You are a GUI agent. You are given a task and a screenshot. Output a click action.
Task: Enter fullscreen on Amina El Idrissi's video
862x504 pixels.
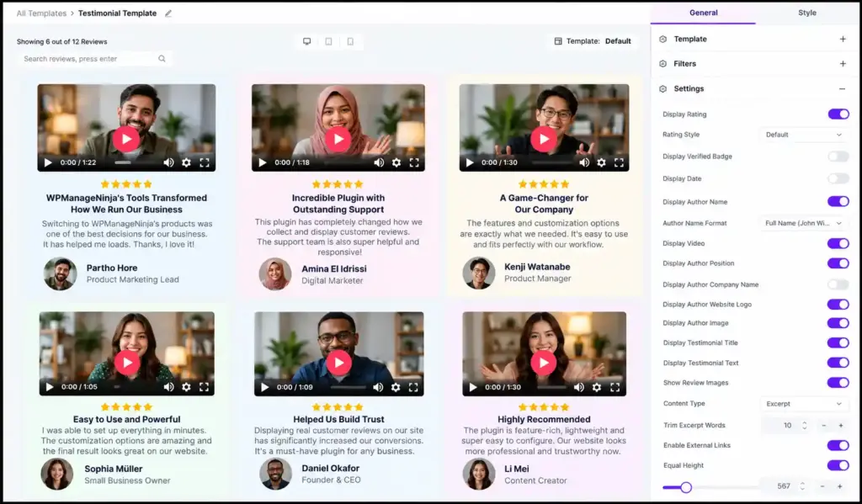click(414, 162)
